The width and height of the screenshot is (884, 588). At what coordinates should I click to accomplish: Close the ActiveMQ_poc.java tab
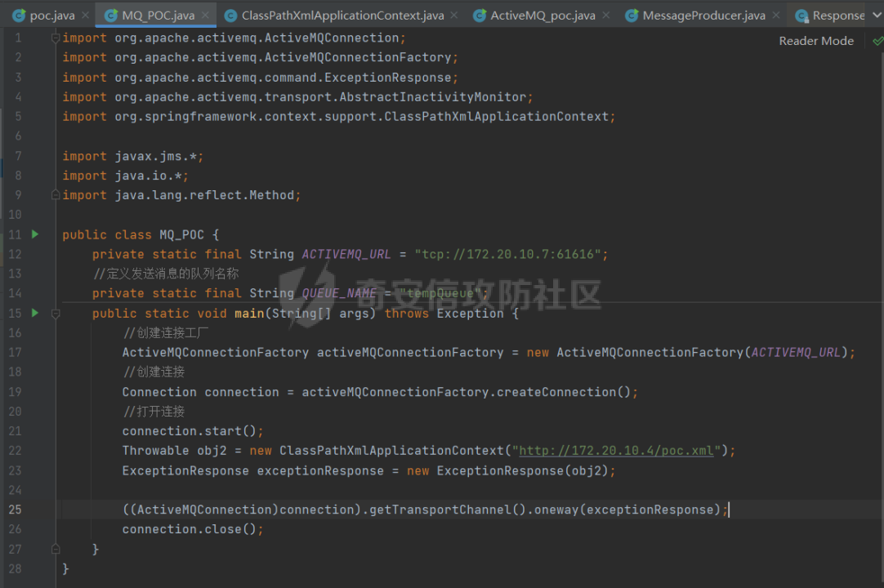point(606,16)
